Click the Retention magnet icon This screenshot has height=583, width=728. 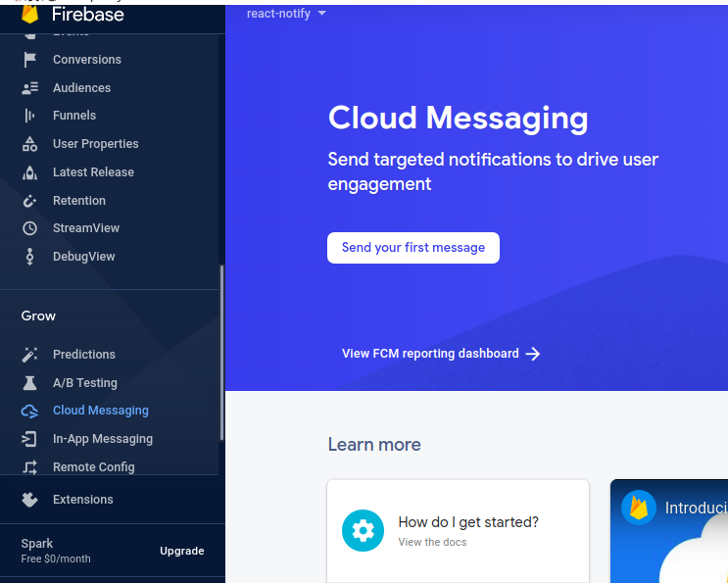pyautogui.click(x=29, y=201)
